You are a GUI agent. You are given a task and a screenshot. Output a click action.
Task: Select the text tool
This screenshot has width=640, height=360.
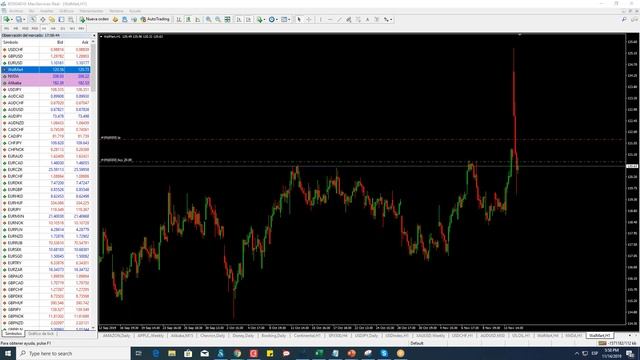367,19
